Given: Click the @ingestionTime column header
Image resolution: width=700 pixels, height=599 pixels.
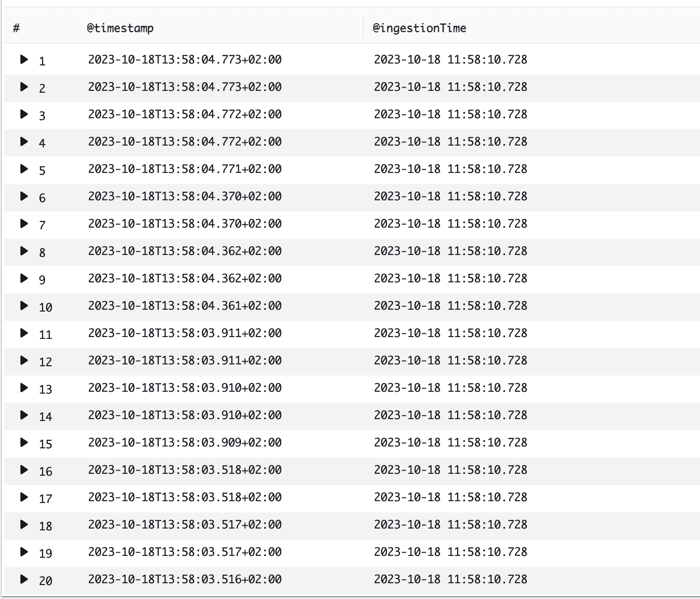Looking at the screenshot, I should 420,28.
